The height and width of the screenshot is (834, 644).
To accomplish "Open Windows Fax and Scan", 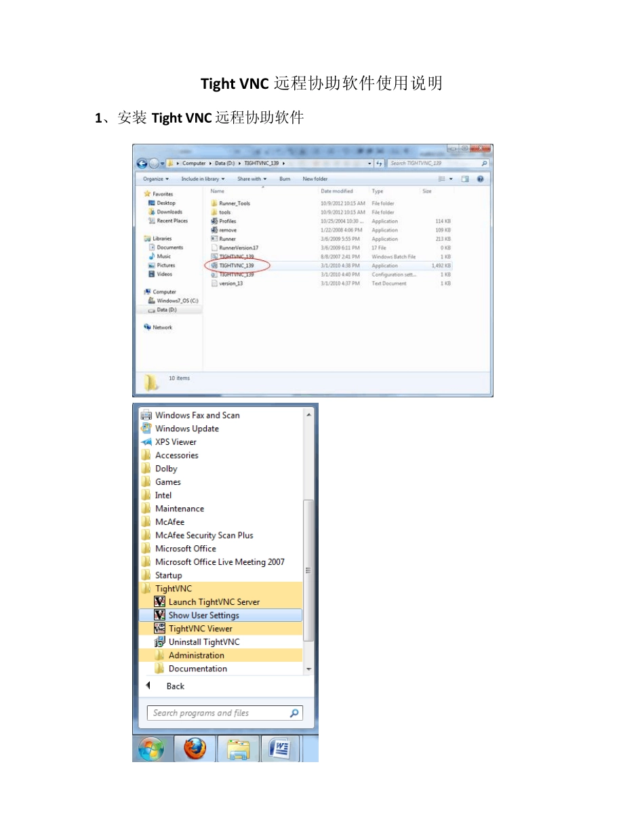I will (x=197, y=415).
